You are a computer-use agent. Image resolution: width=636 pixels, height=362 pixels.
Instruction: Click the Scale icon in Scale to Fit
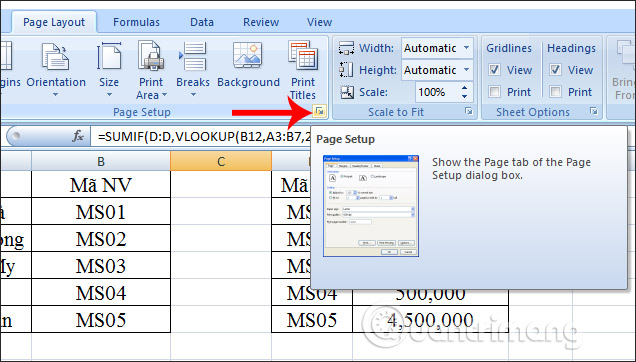coord(347,92)
